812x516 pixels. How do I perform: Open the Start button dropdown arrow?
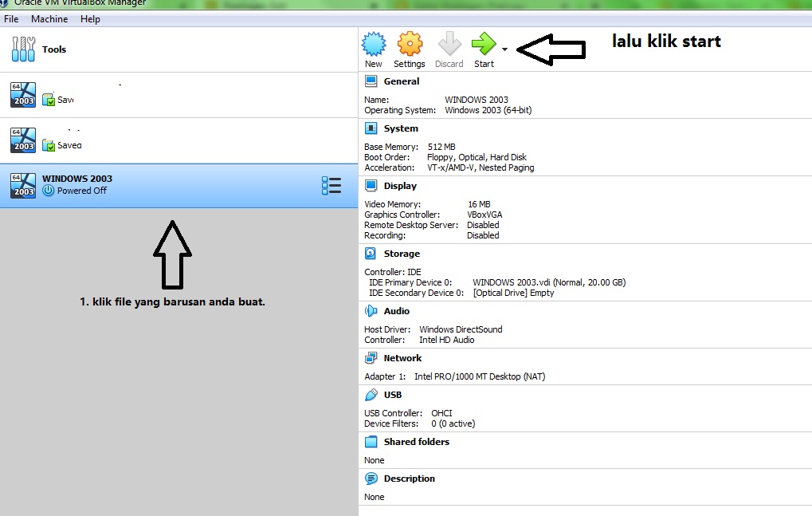(505, 49)
